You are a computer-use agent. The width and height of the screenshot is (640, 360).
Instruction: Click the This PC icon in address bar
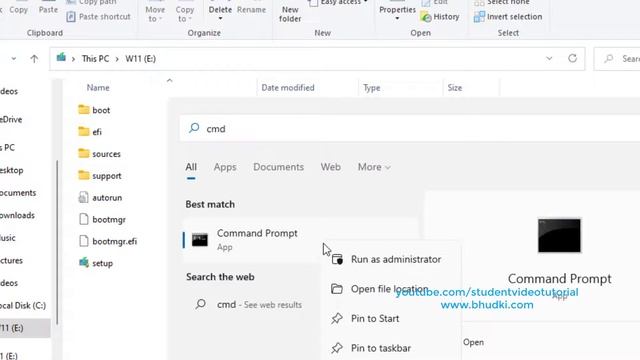61,58
